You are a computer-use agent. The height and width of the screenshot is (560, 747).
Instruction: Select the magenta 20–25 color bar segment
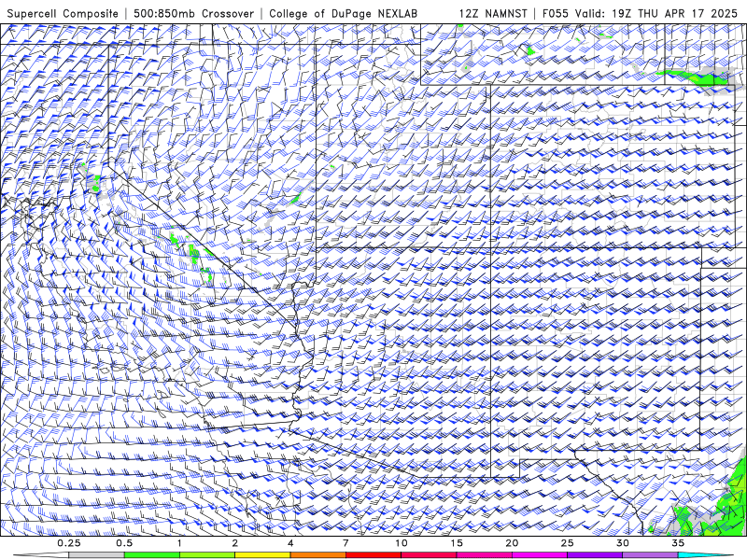click(x=540, y=555)
